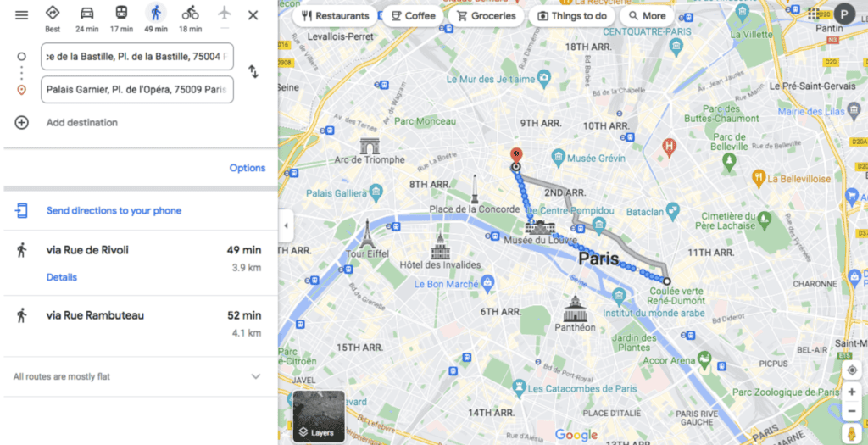Show your current location on the map
The width and height of the screenshot is (868, 445).
click(852, 370)
